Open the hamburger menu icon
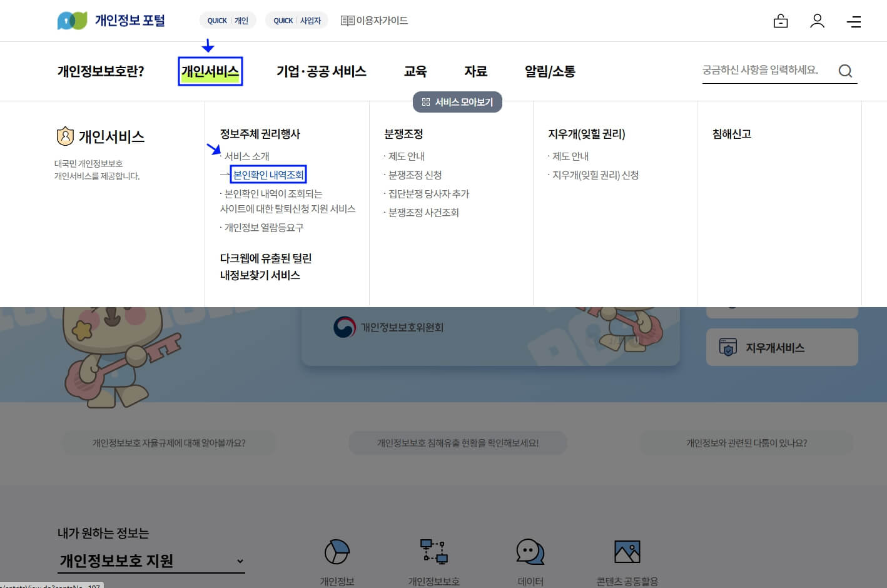Viewport: 887px width, 588px height. (854, 22)
